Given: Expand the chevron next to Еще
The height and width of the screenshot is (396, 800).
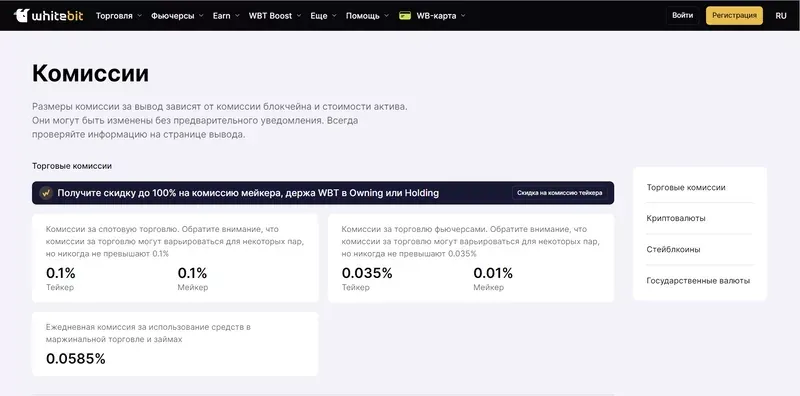Looking at the screenshot, I should click(334, 16).
